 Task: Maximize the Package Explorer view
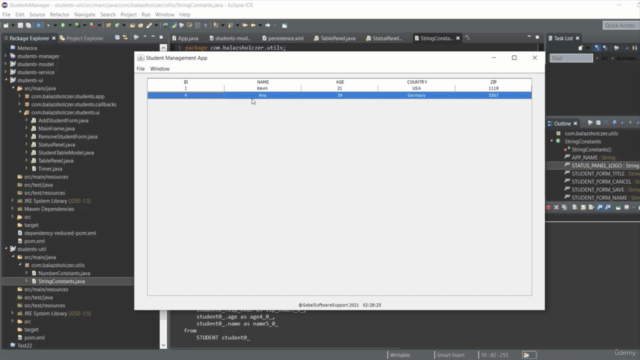(161, 38)
